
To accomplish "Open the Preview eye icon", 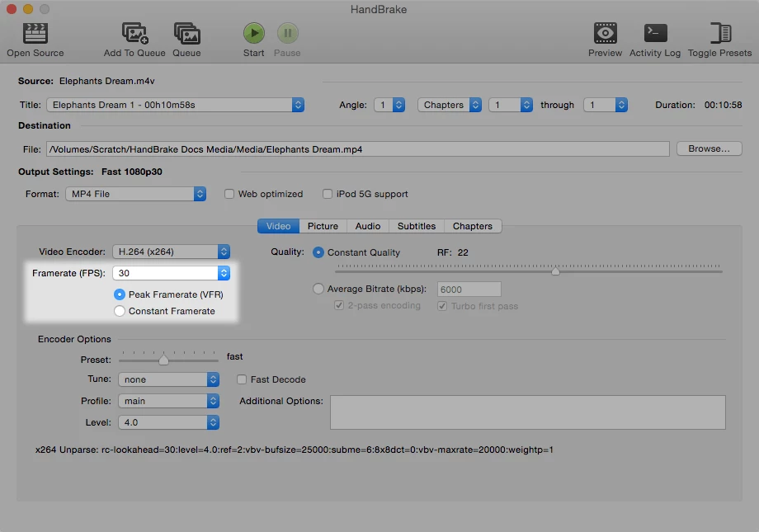I will (605, 33).
